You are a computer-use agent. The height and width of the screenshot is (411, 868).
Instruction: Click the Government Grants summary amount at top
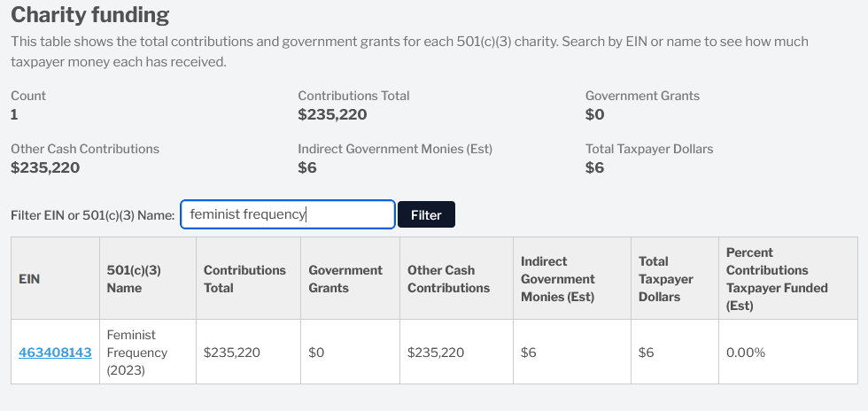[x=594, y=114]
